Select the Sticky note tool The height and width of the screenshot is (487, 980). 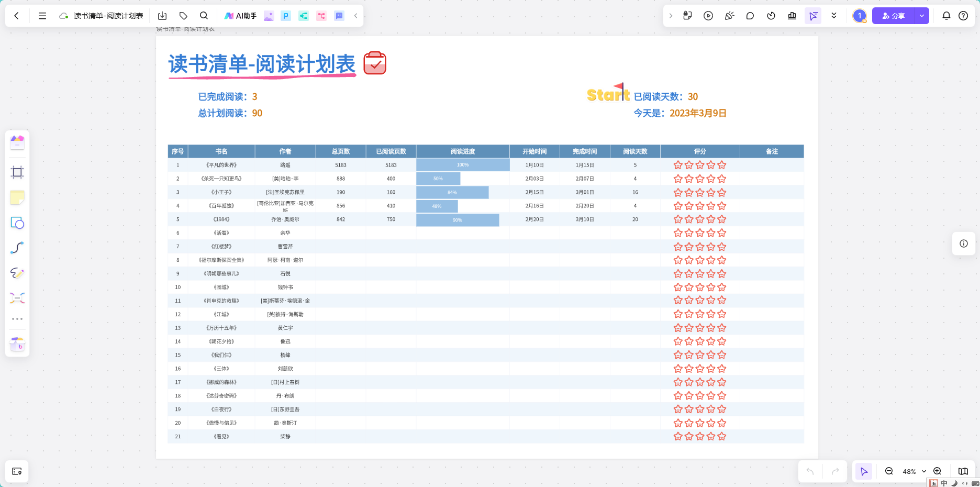[x=17, y=197]
